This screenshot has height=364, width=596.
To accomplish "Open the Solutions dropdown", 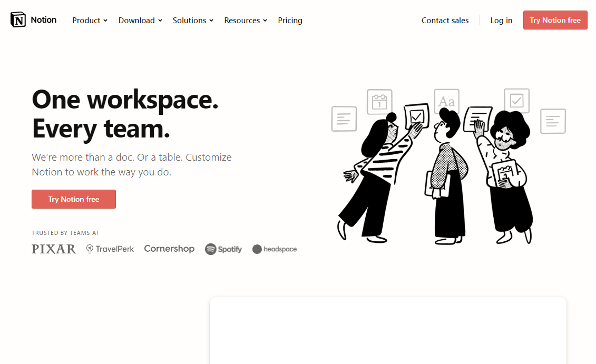I will [x=193, y=21].
